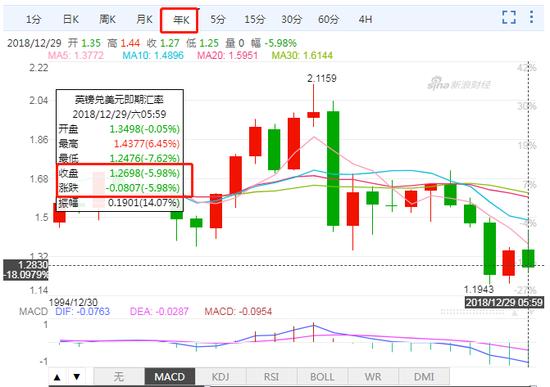550x387 pixels.
Task: Click the up arrow indicator button
Action: (x=58, y=378)
